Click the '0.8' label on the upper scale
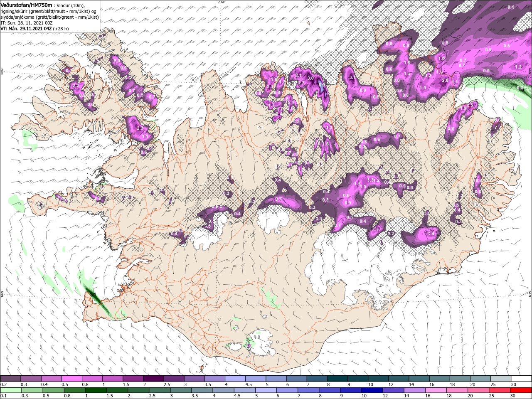Image resolution: width=532 pixels, height=399 pixels. (85, 384)
